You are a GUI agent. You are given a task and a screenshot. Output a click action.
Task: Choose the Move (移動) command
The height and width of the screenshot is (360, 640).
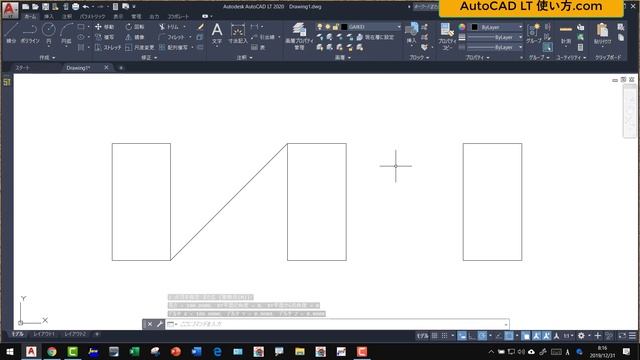click(x=104, y=27)
